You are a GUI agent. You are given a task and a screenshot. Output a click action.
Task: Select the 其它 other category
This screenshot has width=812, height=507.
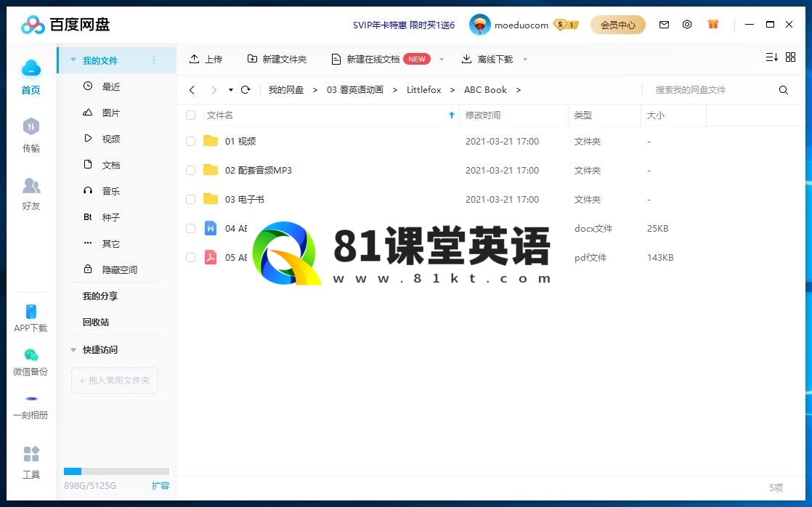click(x=102, y=243)
